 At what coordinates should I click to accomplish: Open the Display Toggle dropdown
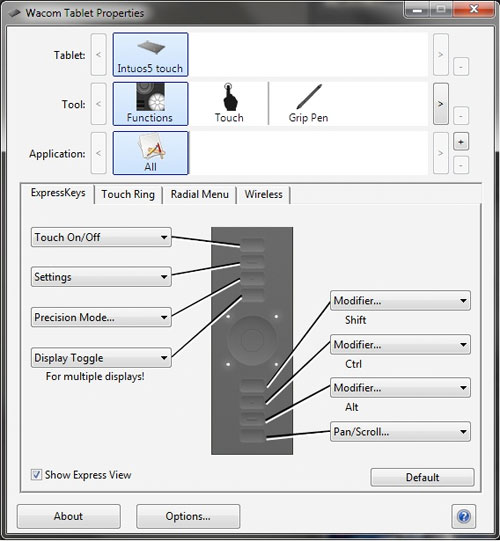click(x=101, y=357)
